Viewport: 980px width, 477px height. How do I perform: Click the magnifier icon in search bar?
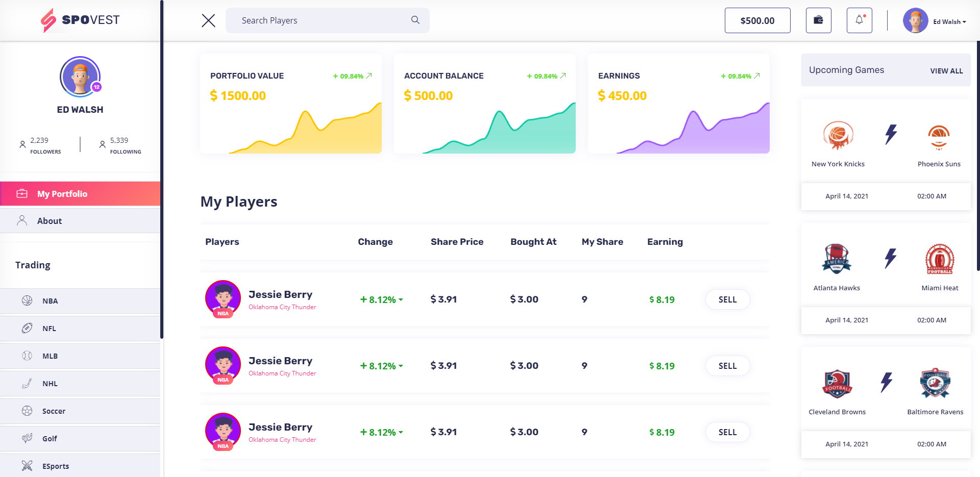pos(415,20)
